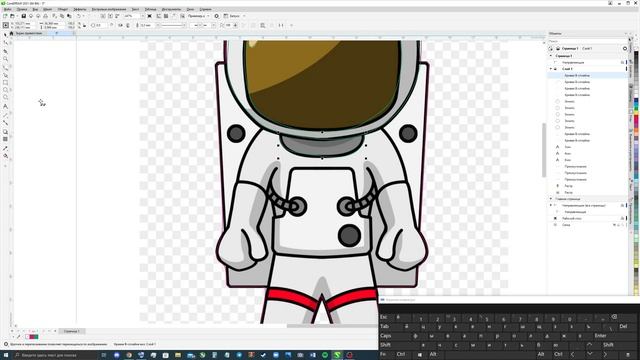Toggle grid display in the toolbar
This screenshot has height=360, width=640.
(166, 16)
